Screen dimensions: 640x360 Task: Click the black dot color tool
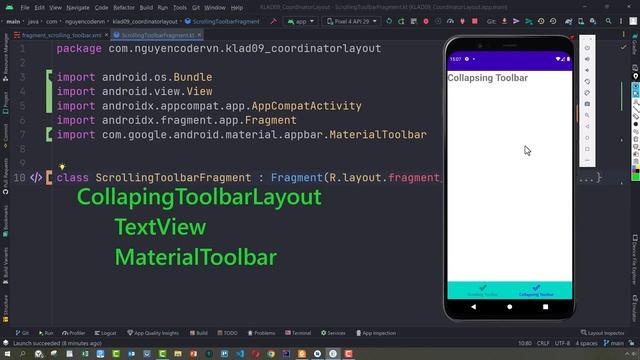click(636, 124)
